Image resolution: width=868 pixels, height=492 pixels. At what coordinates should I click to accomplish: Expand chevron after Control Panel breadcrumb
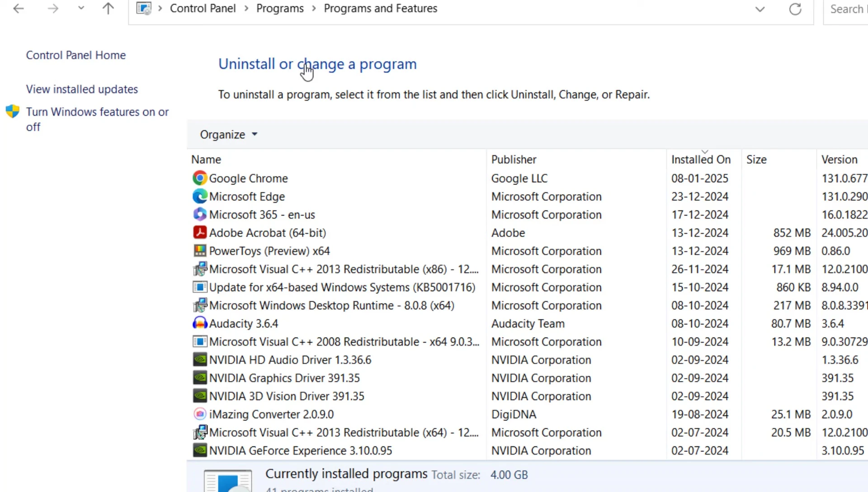coord(246,9)
